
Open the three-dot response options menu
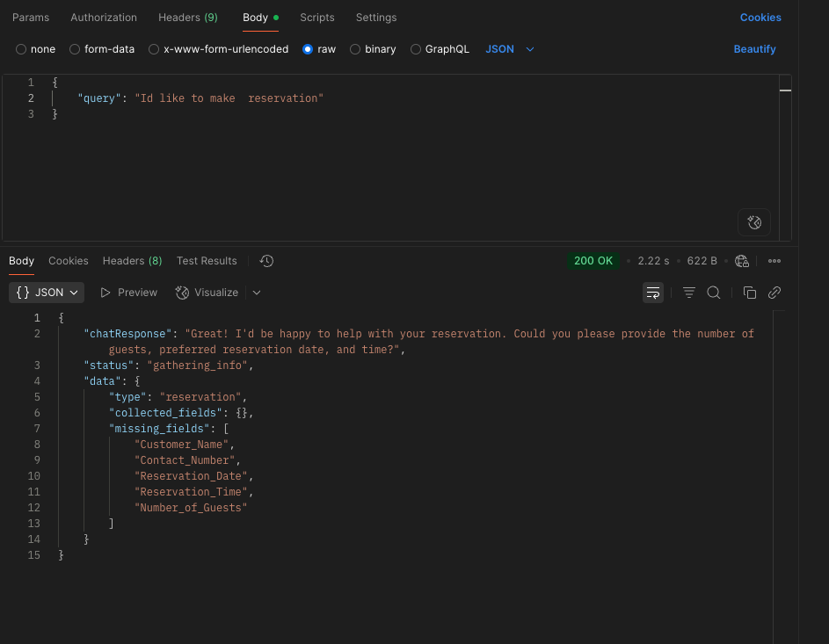point(774,260)
